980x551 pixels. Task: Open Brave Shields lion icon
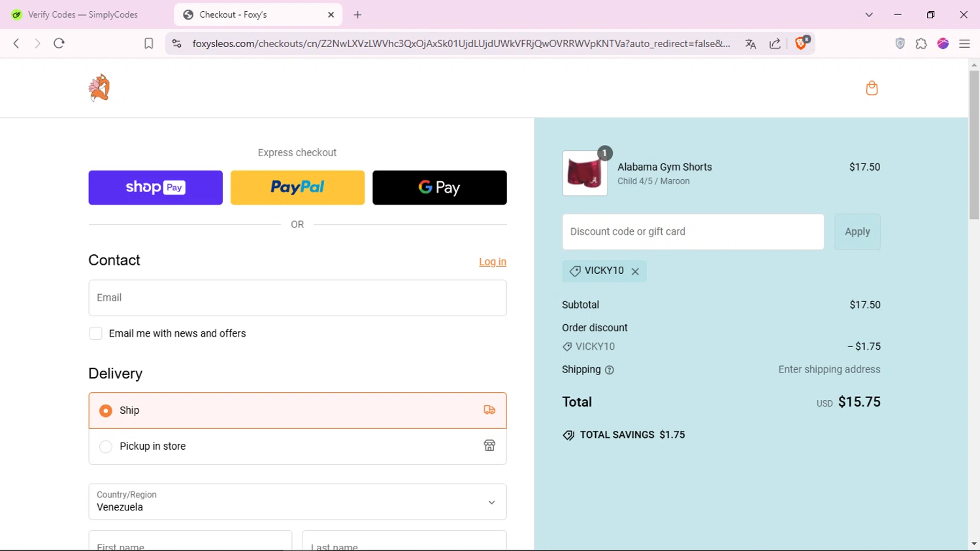click(802, 43)
